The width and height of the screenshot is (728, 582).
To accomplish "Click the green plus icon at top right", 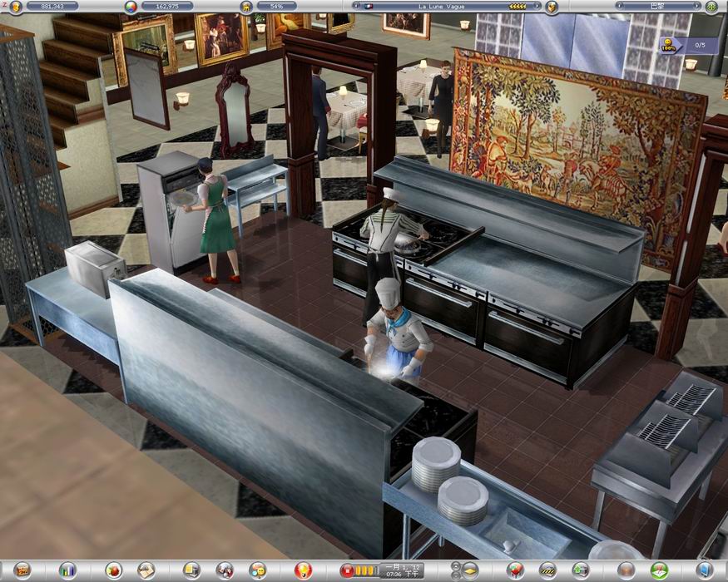I will (x=711, y=7).
